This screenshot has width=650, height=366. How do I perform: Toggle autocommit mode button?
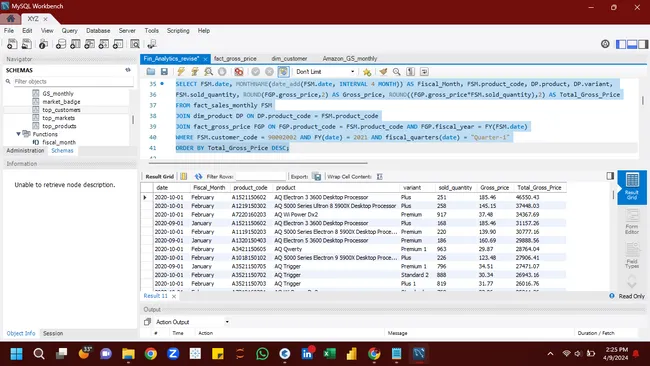(x=284, y=72)
